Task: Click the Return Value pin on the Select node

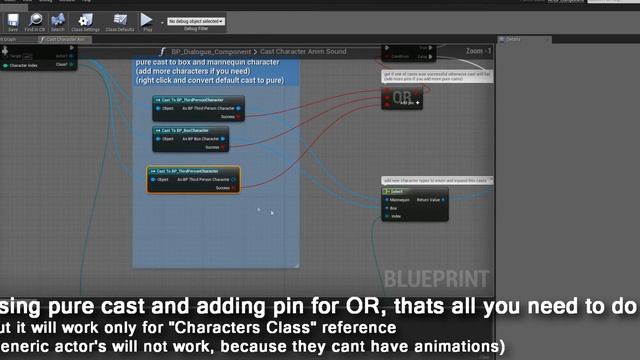Action: click(443, 200)
